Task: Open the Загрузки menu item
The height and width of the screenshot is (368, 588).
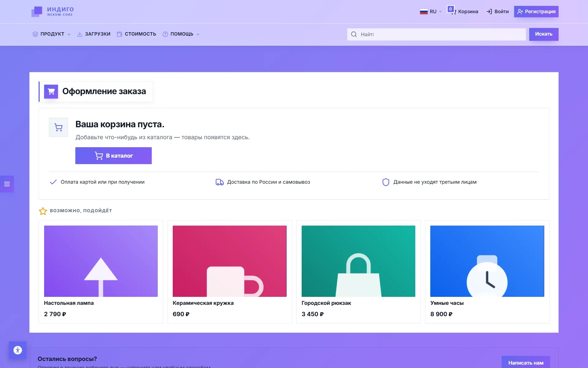Action: click(x=94, y=34)
